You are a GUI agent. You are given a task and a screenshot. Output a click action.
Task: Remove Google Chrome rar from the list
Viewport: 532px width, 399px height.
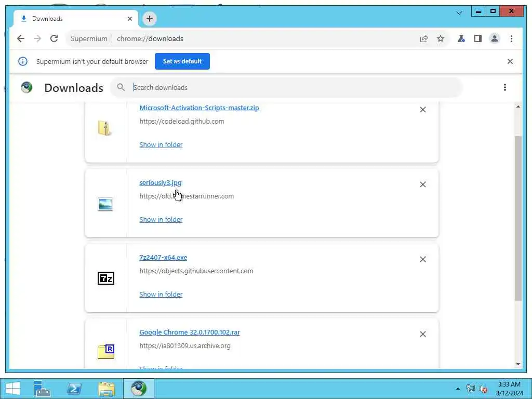pyautogui.click(x=423, y=334)
